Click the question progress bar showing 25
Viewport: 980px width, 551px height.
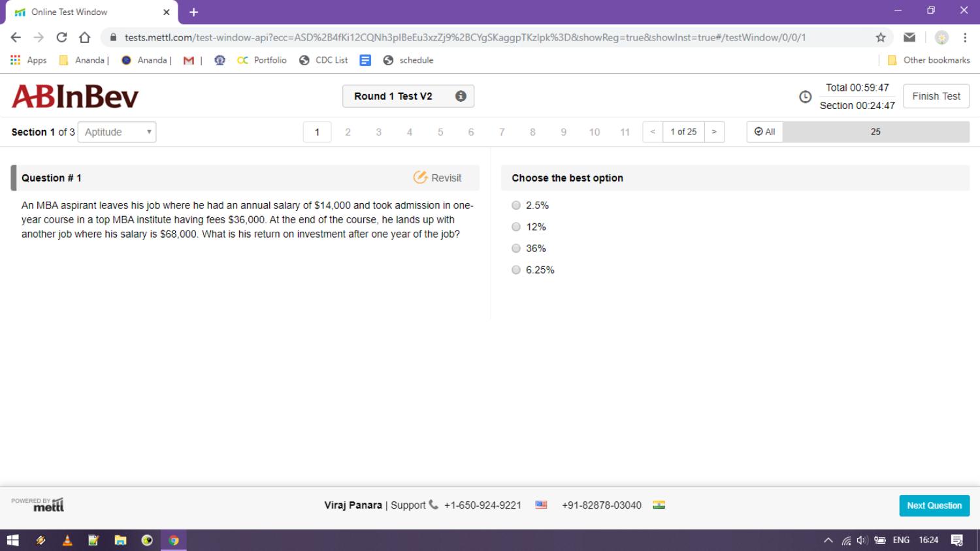click(875, 131)
